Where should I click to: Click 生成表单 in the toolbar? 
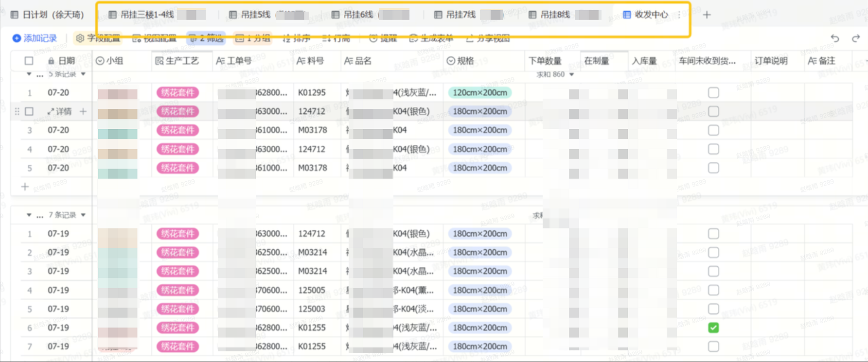[431, 38]
